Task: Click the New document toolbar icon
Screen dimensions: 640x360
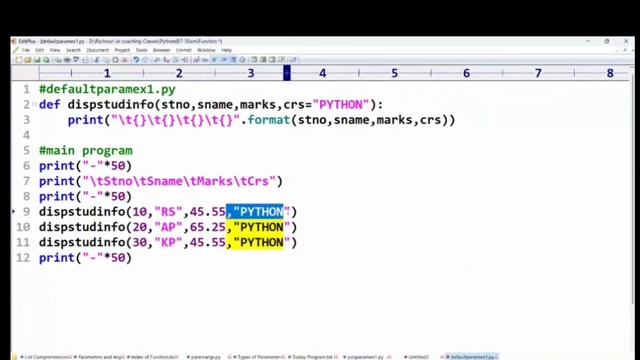Action: click(19, 60)
